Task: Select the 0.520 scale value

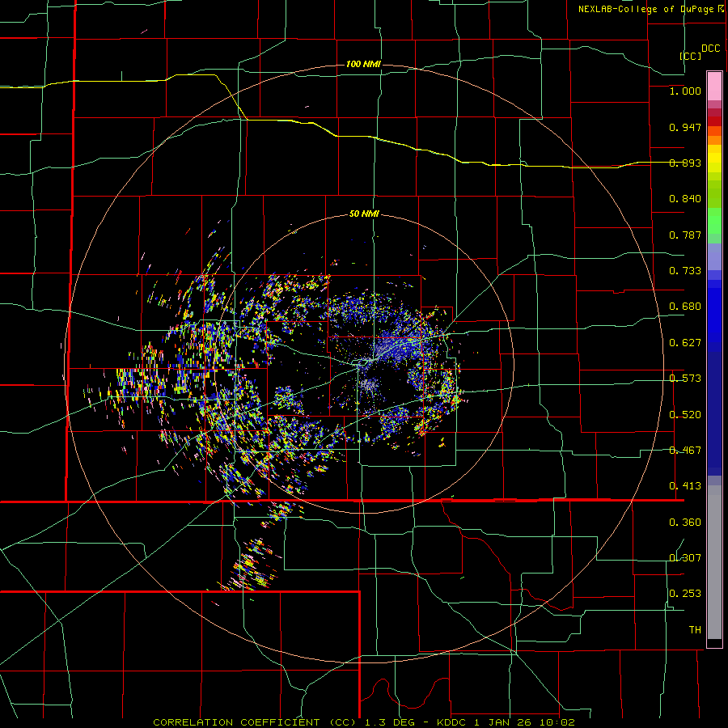Action: (x=685, y=415)
